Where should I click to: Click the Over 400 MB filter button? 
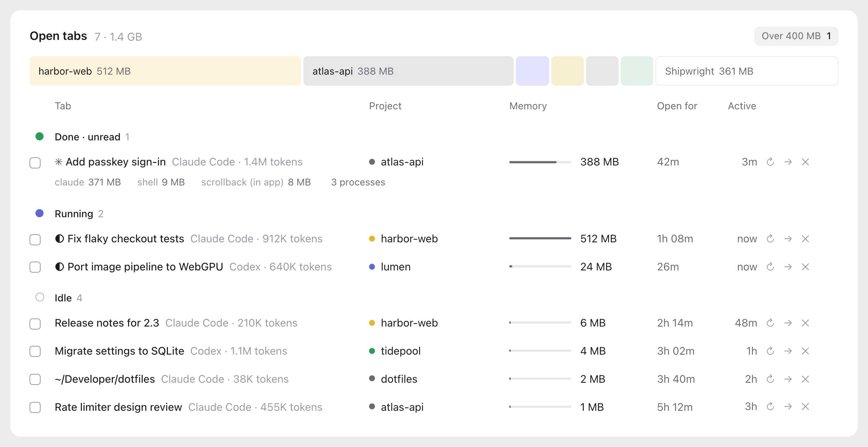pyautogui.click(x=796, y=36)
